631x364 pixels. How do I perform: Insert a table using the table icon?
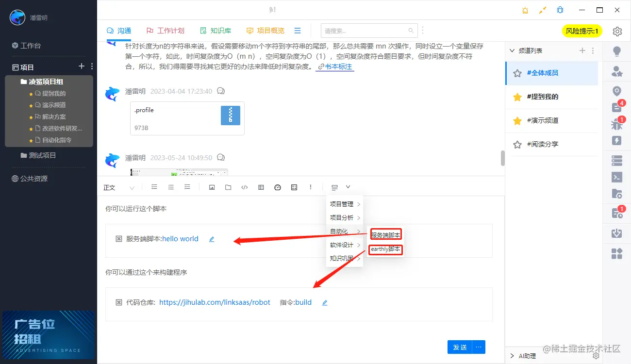tap(261, 187)
